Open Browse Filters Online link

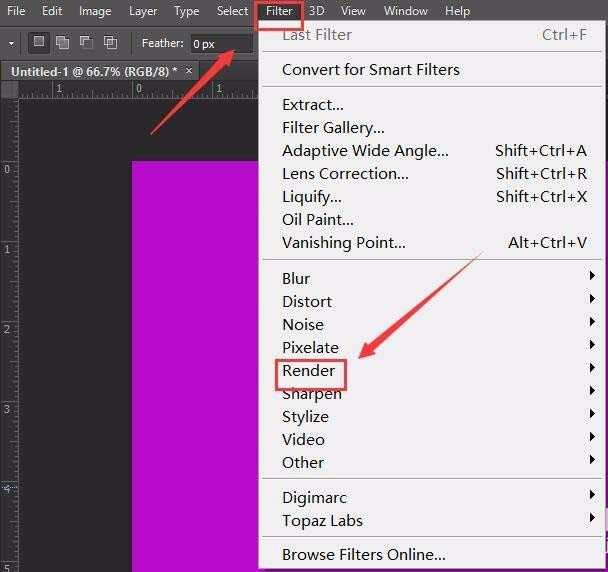click(364, 555)
